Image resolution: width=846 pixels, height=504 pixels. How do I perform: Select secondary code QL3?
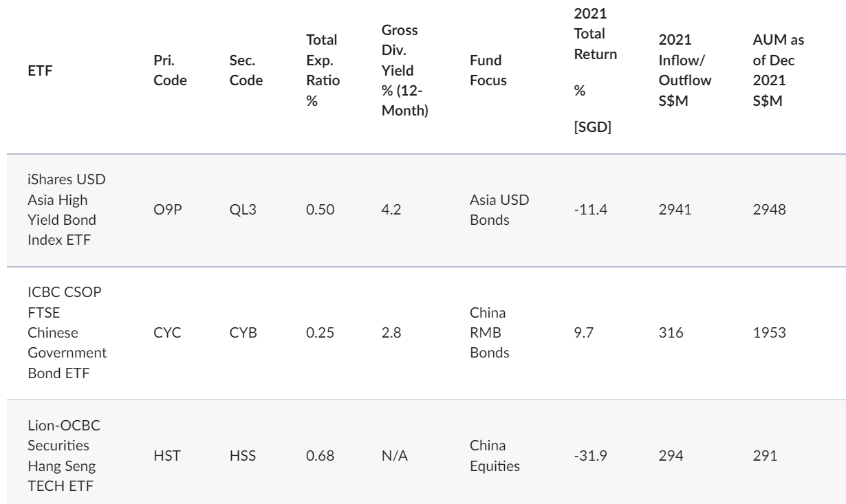tap(241, 209)
